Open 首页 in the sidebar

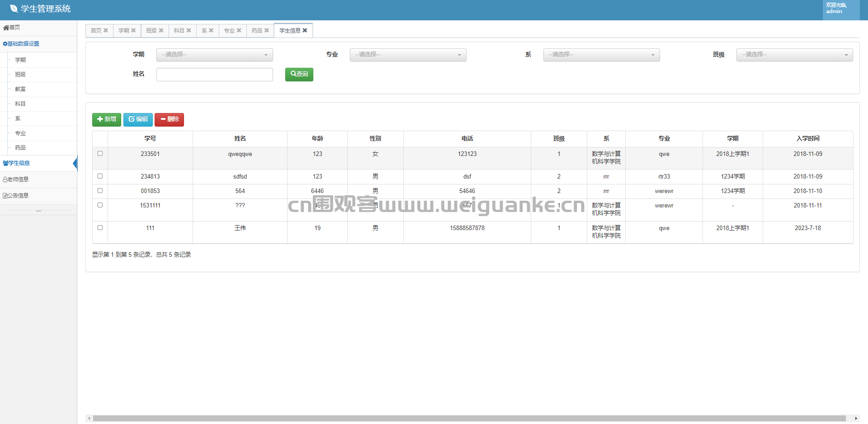pyautogui.click(x=38, y=28)
